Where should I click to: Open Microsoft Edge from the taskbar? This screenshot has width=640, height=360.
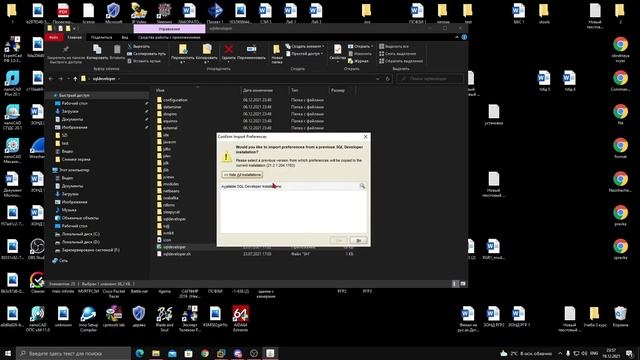pyautogui.click(x=140, y=353)
